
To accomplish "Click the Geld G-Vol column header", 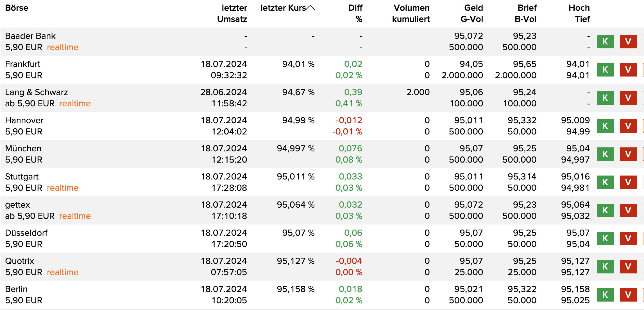I will pyautogui.click(x=472, y=13).
